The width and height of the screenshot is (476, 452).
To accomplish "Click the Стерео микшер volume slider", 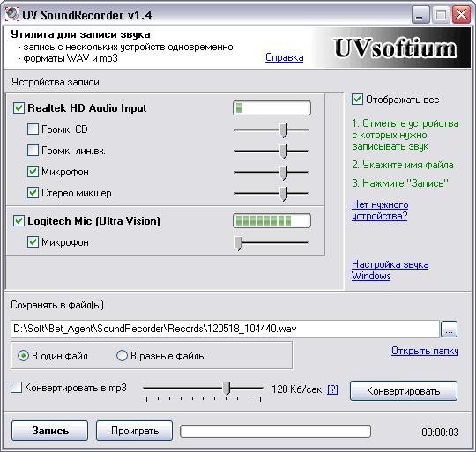I will [271, 194].
